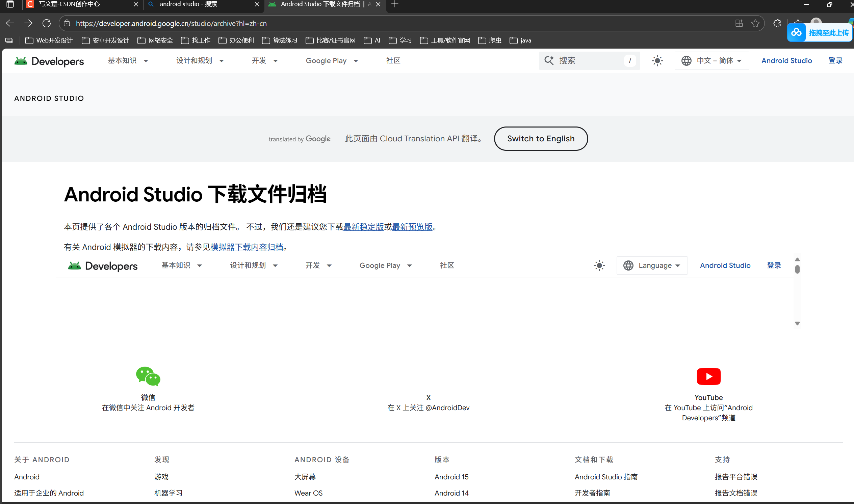The height and width of the screenshot is (504, 854).
Task: Click the browser forward arrow
Action: click(x=29, y=23)
